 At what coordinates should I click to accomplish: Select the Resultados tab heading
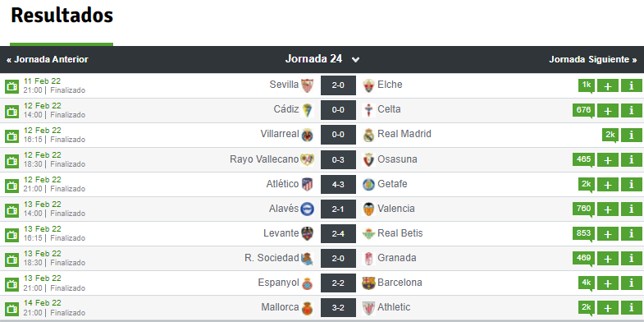coord(62,16)
